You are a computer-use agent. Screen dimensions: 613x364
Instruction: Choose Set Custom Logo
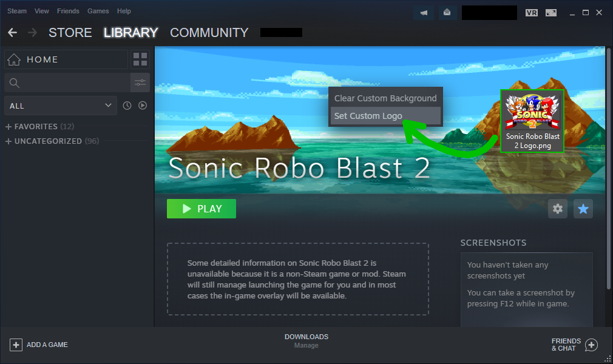385,116
